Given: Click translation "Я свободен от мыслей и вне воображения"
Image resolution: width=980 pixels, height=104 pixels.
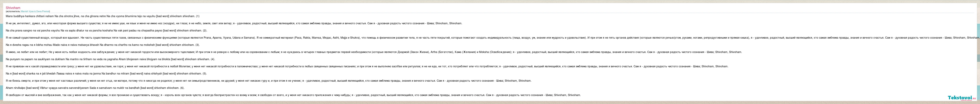Looking at the screenshot, I should [x=293, y=96].
